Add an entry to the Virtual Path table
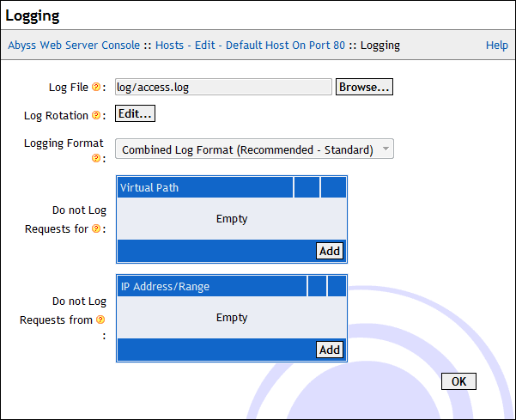 pos(330,251)
